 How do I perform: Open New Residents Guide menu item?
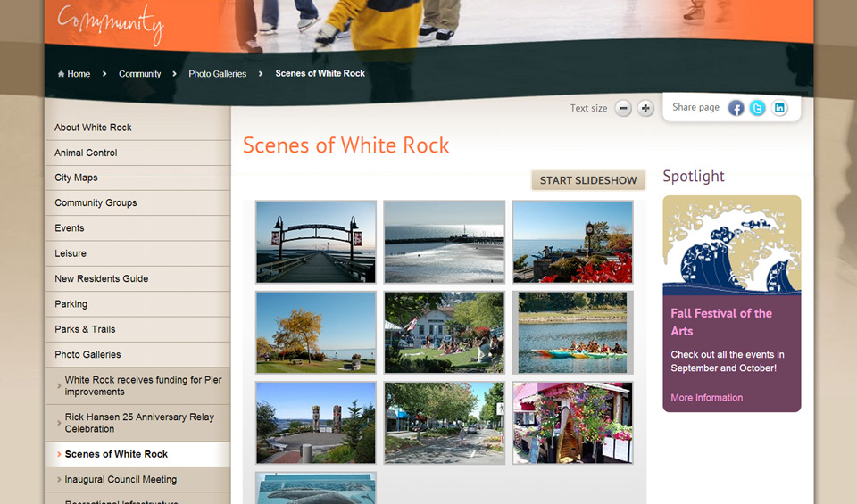[x=137, y=278]
